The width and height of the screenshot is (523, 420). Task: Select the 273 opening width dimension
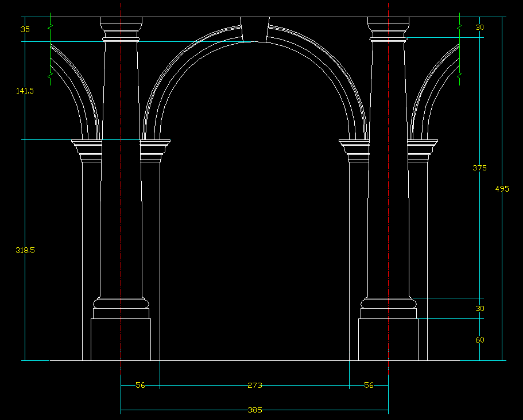pyautogui.click(x=255, y=386)
